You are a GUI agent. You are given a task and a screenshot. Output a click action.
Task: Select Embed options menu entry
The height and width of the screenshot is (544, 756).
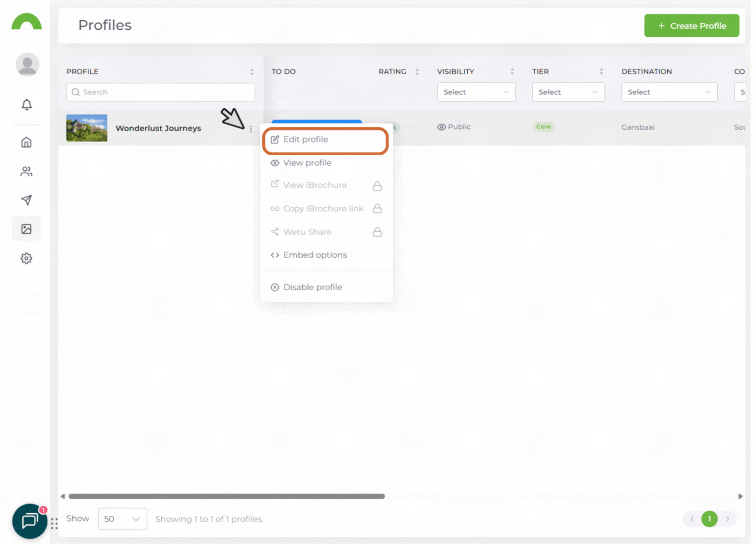pos(315,255)
